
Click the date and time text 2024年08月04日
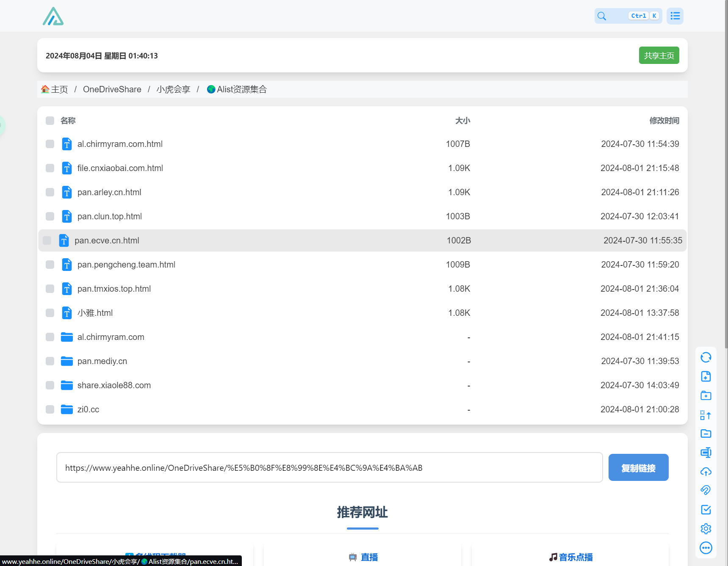[x=102, y=55]
